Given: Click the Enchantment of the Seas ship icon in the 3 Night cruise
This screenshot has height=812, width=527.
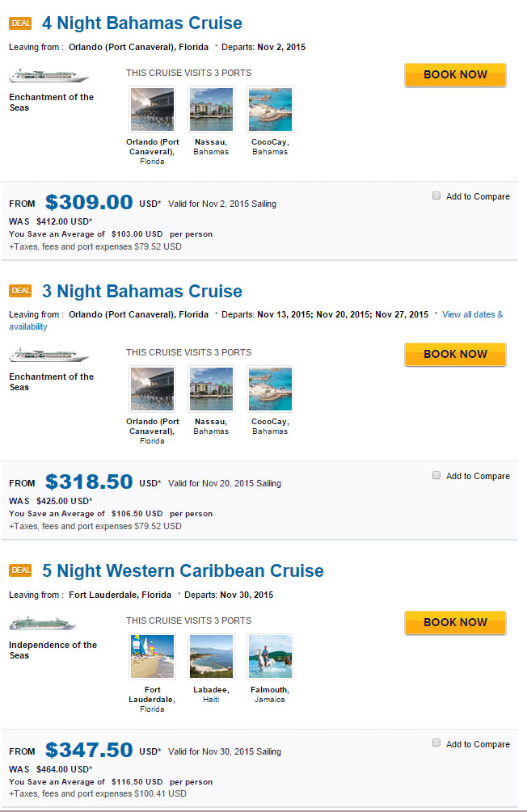Looking at the screenshot, I should point(49,356).
